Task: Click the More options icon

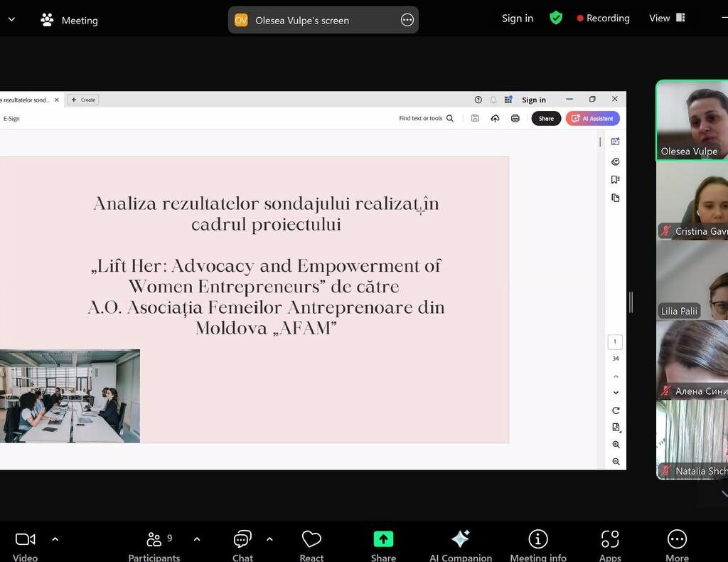Action: 677,542
